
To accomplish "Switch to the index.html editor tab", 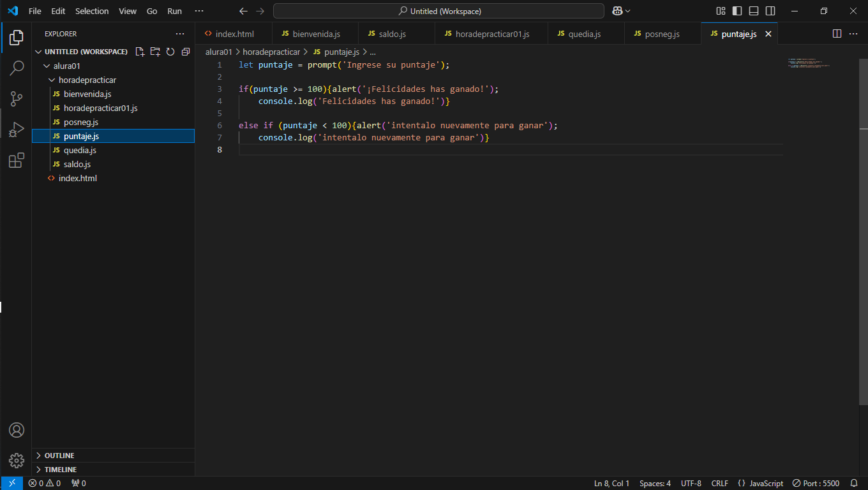I will click(234, 34).
